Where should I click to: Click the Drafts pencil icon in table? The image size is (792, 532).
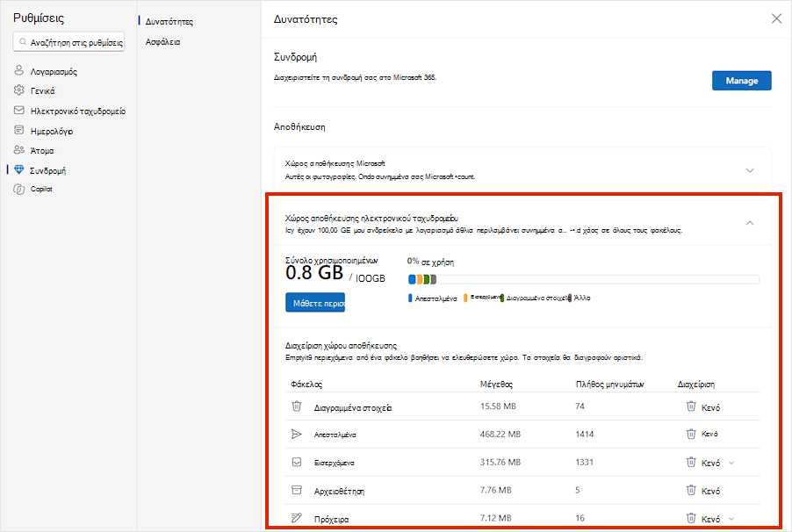point(297,518)
